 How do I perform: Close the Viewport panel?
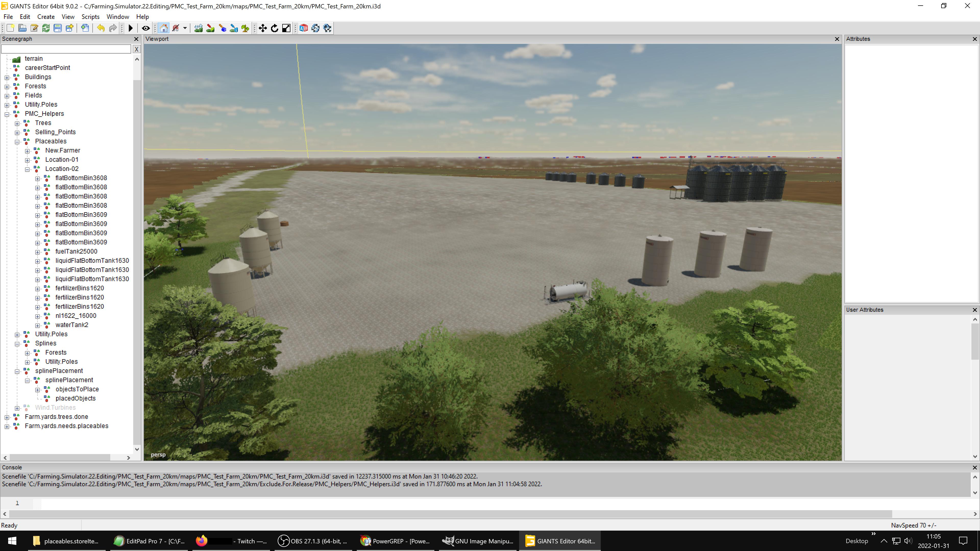tap(837, 39)
